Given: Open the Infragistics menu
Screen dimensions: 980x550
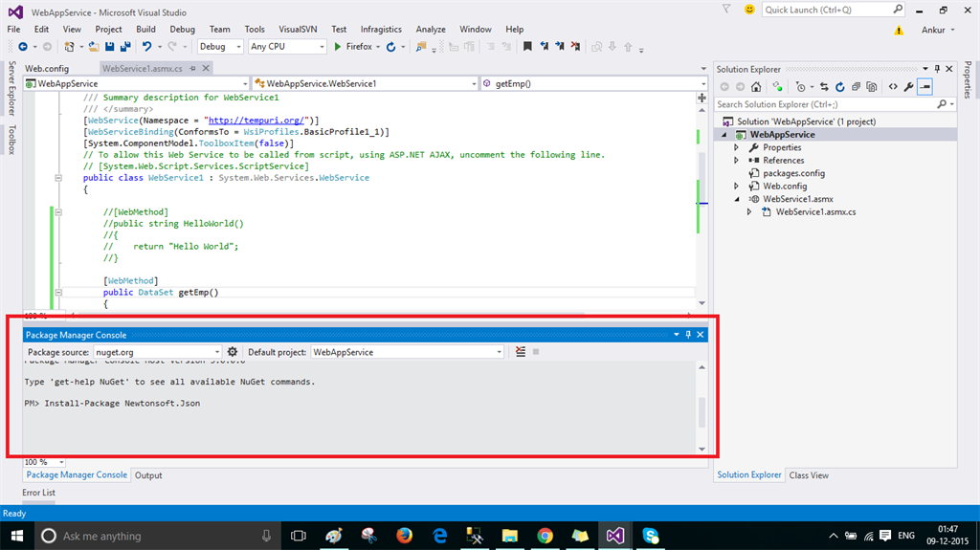Looking at the screenshot, I should click(x=381, y=30).
